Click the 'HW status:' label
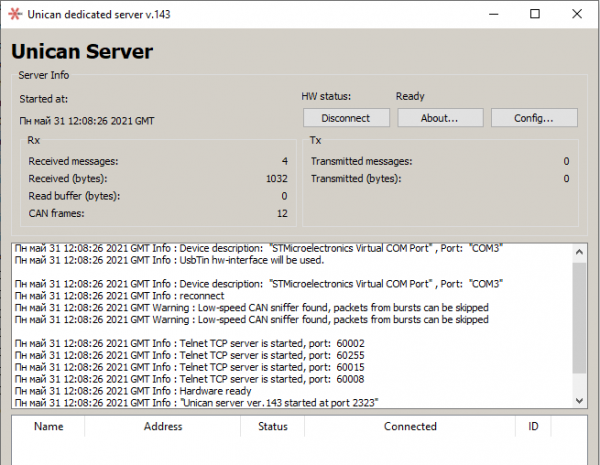Image resolution: width=600 pixels, height=465 pixels. point(326,96)
